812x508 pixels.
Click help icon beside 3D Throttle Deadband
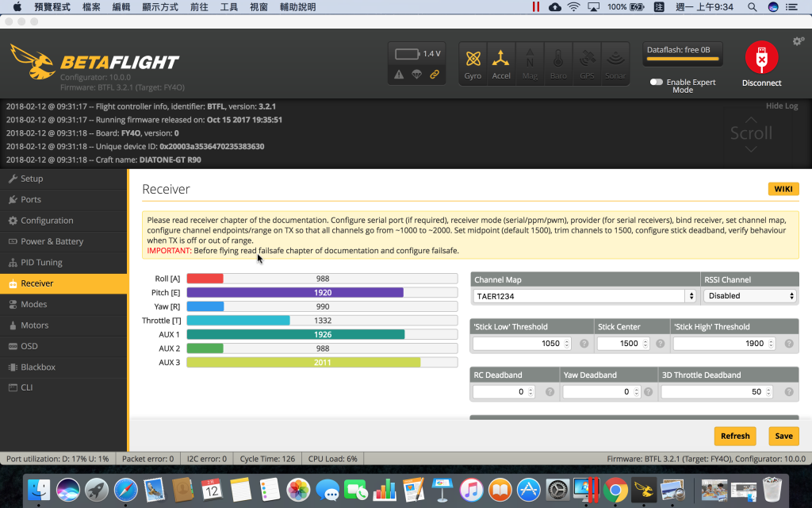pos(788,392)
